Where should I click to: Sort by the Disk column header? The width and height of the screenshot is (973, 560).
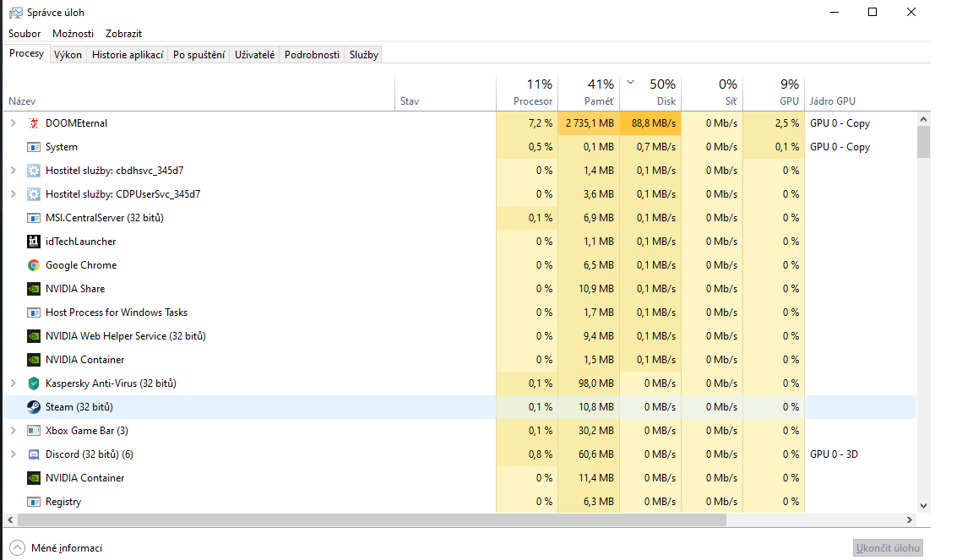(x=650, y=93)
